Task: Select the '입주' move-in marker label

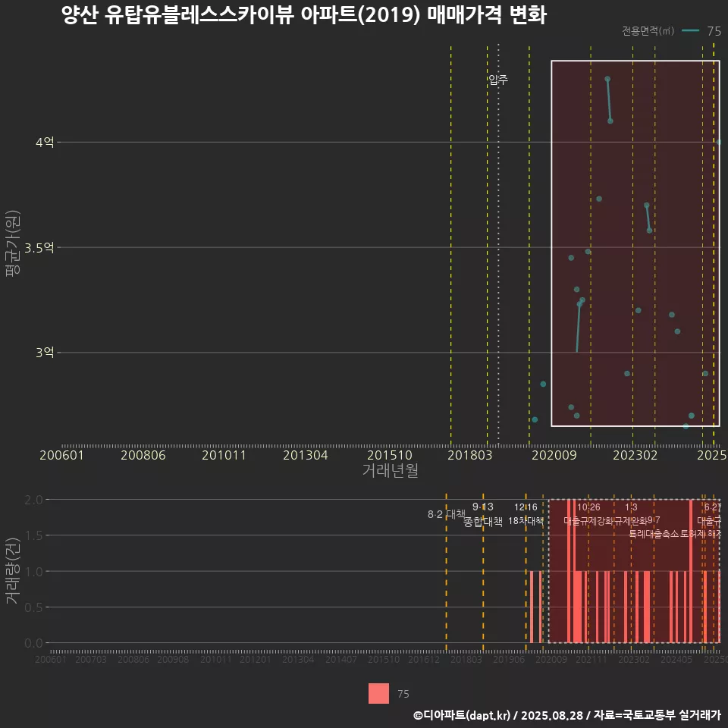Action: coord(497,80)
